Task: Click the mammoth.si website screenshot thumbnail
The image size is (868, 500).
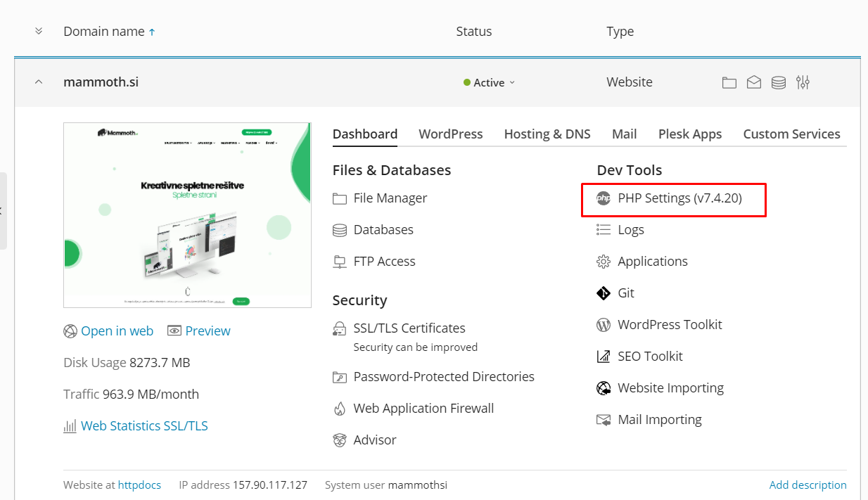Action: point(187,215)
